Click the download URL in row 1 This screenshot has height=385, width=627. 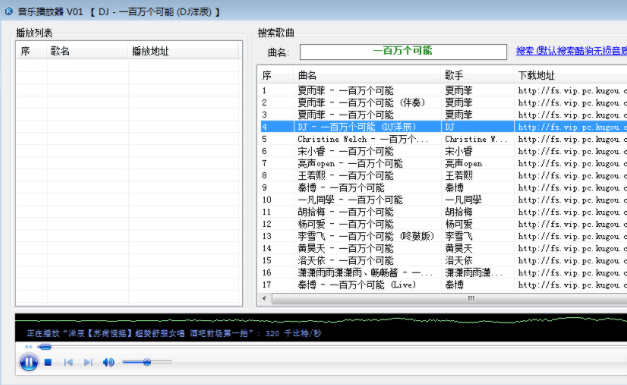(x=572, y=91)
